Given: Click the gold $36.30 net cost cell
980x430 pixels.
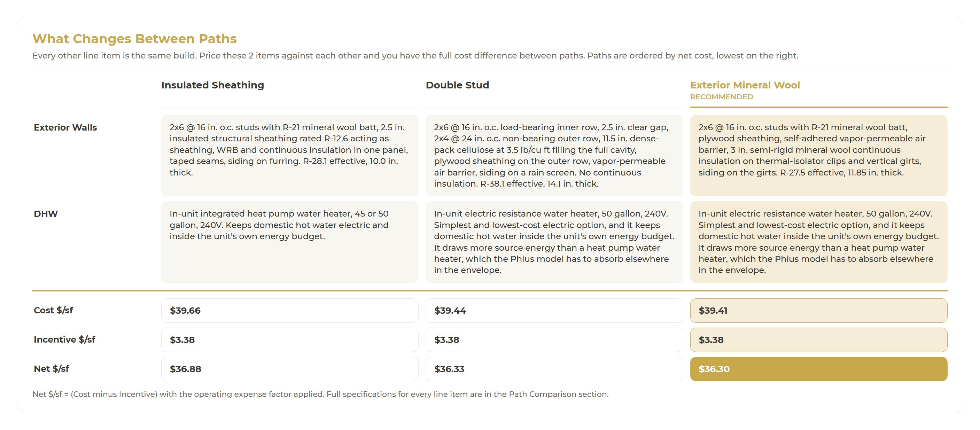Looking at the screenshot, I should click(818, 369).
